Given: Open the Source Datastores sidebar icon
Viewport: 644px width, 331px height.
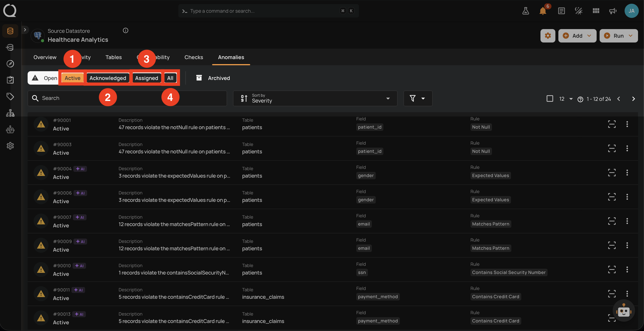Looking at the screenshot, I should pyautogui.click(x=10, y=31).
